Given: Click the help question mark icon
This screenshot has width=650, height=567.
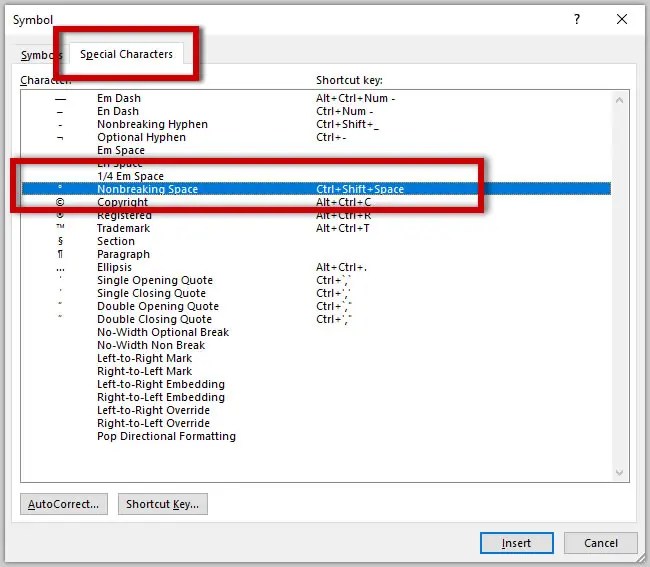Looking at the screenshot, I should click(577, 19).
